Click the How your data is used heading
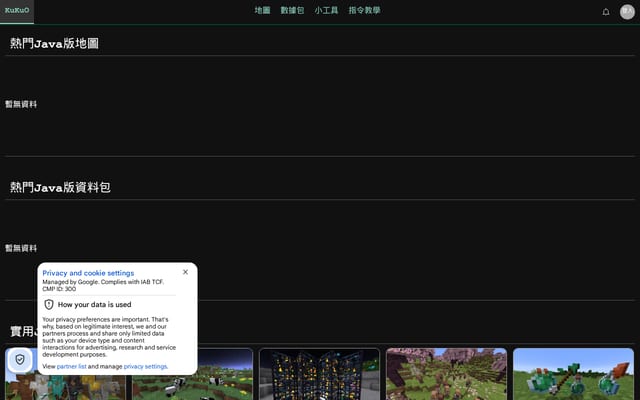 tap(94, 304)
